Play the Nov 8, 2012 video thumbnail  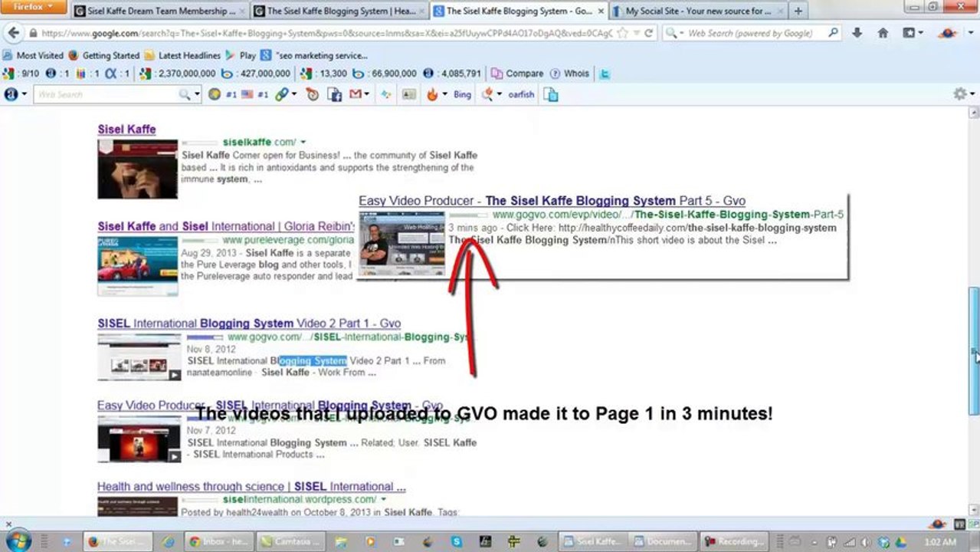tap(139, 357)
